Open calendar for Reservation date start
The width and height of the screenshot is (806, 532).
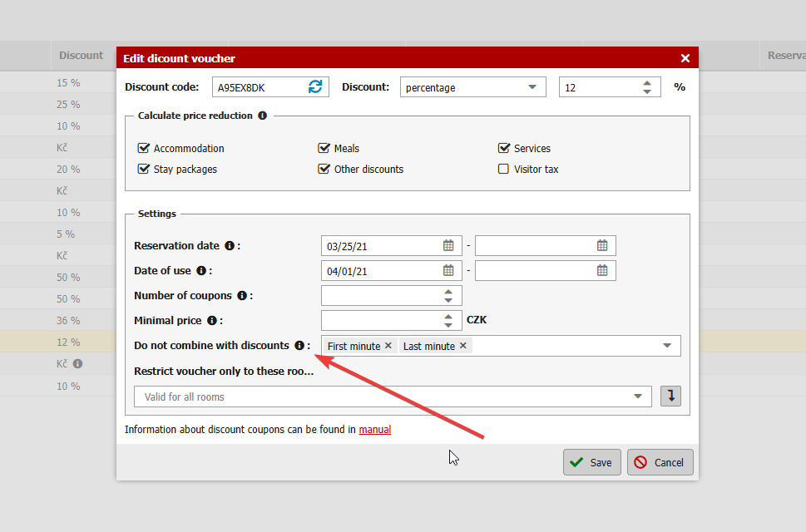(448, 246)
